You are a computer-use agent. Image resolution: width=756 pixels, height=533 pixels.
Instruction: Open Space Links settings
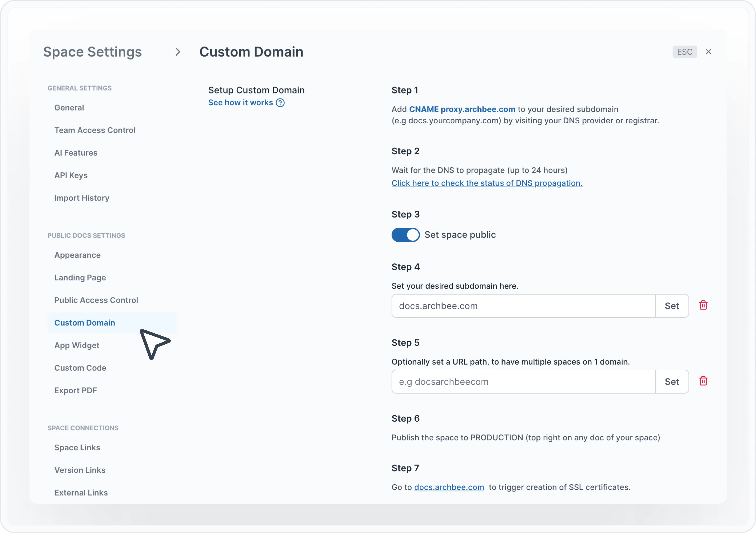click(77, 448)
